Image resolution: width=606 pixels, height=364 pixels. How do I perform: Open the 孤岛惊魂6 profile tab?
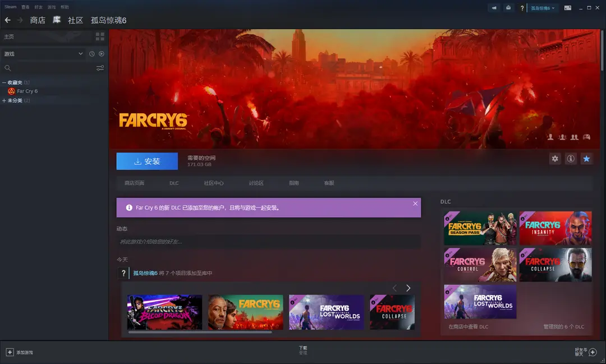[x=109, y=20]
